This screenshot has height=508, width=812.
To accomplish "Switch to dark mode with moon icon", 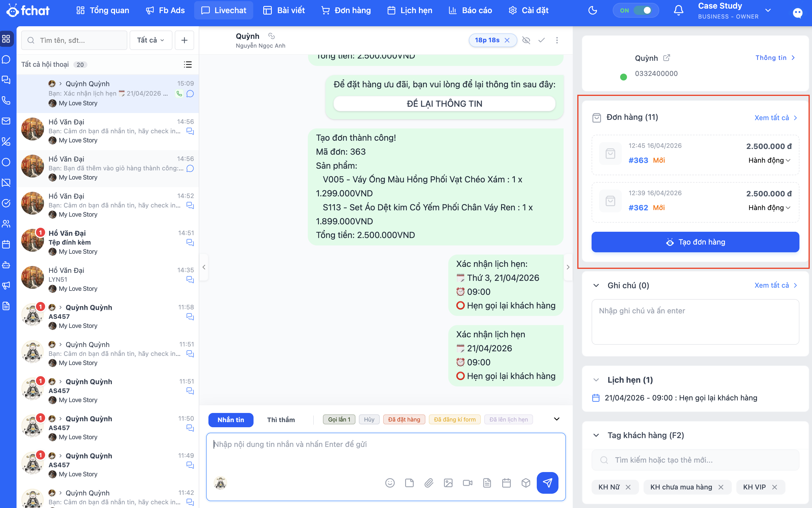I will 592,10.
